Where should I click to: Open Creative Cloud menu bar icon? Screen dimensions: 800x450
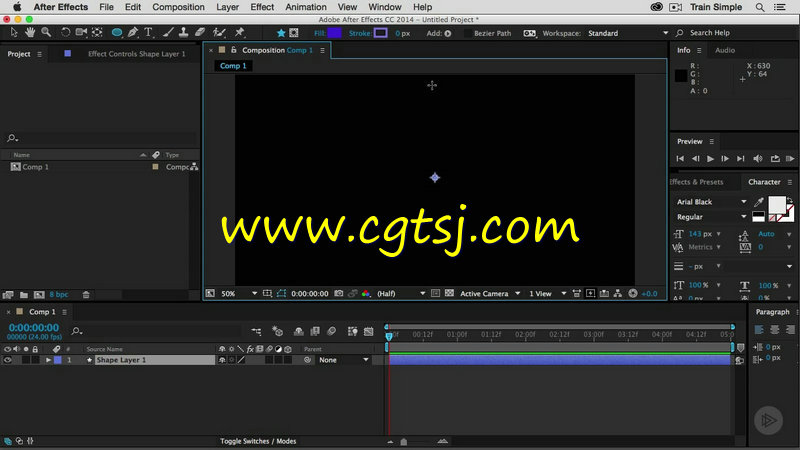pyautogui.click(x=657, y=7)
